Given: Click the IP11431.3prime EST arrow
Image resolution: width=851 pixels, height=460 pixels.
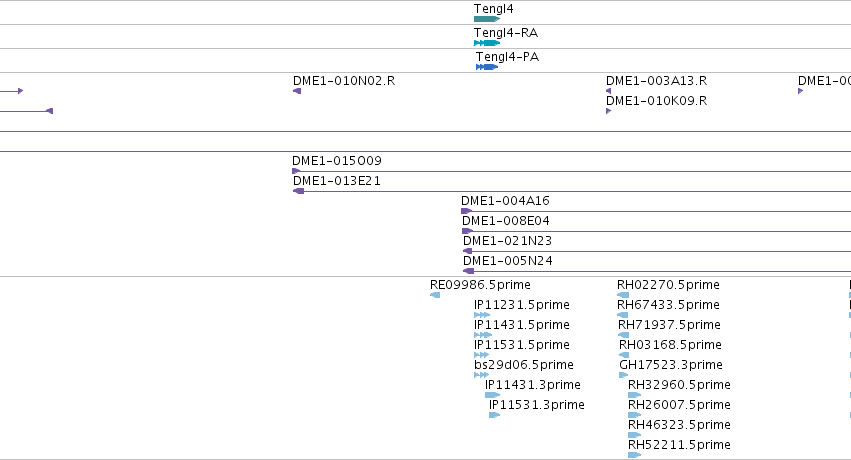Looking at the screenshot, I should 492,395.
